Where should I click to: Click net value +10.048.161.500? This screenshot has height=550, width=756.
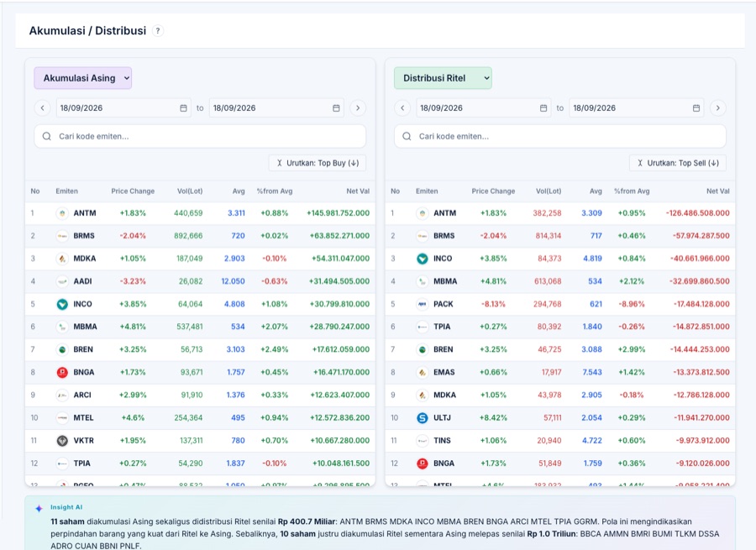(x=341, y=464)
